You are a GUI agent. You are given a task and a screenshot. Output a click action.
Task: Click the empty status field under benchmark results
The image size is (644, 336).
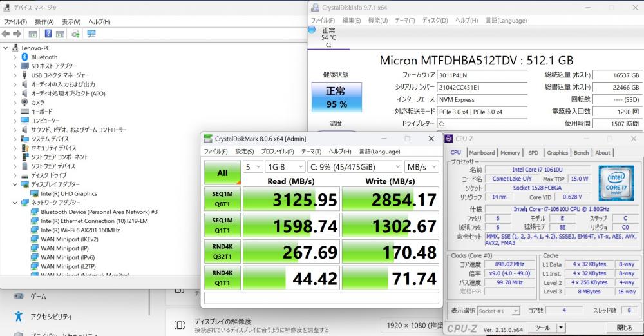[321, 298]
